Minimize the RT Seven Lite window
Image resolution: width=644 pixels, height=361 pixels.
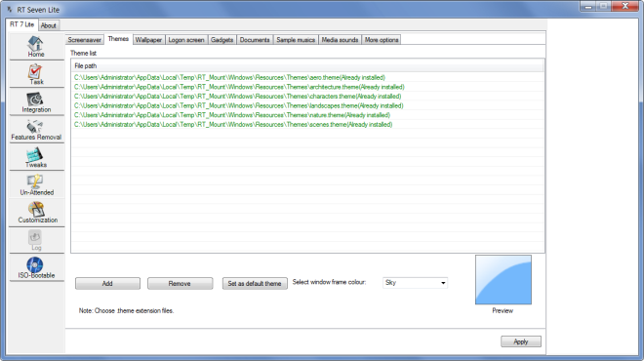click(588, 6)
